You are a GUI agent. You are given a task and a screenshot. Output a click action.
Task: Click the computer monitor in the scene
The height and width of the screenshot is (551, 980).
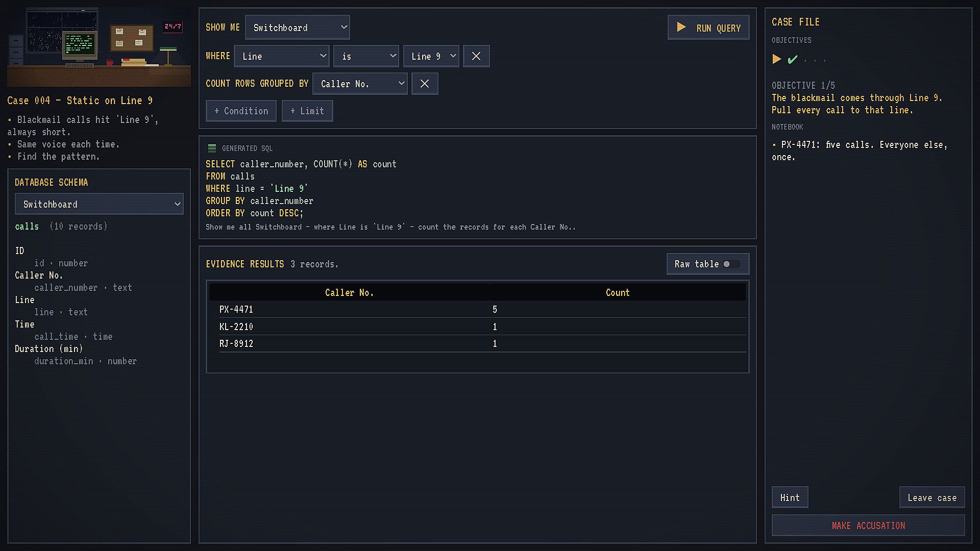pyautogui.click(x=80, y=46)
